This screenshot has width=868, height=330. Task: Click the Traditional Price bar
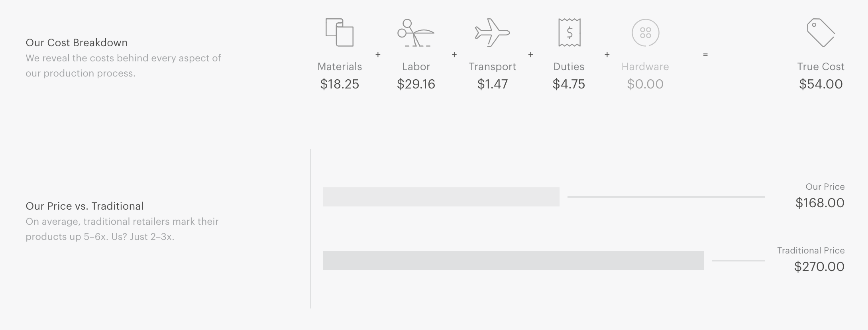pos(513,261)
